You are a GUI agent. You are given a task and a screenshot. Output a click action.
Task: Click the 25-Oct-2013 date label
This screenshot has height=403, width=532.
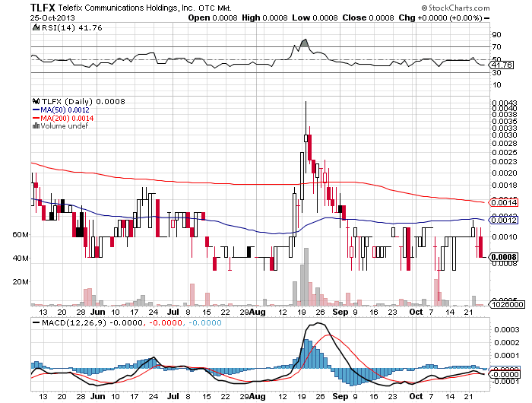pyautogui.click(x=52, y=17)
